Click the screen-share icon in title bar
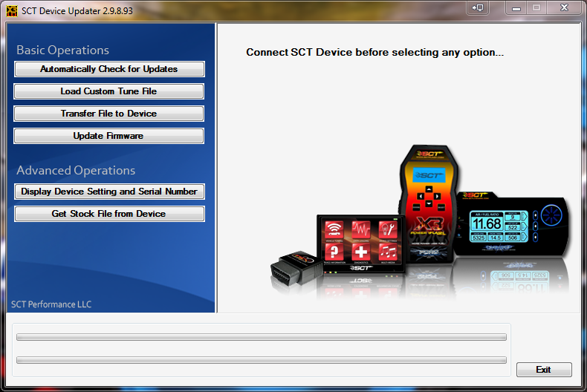This screenshot has height=392, width=587. [478, 7]
